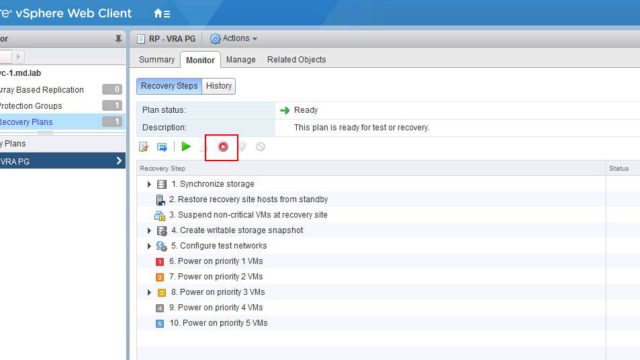
Task: Open the Related Objects tab
Action: coord(296,60)
